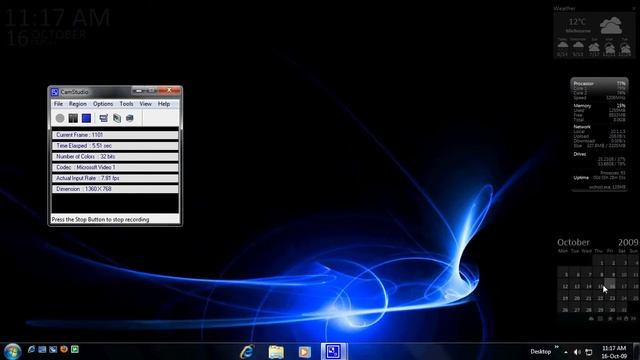The image size is (640, 360).
Task: Click the Drives section in system monitor gadget
Action: [599, 159]
